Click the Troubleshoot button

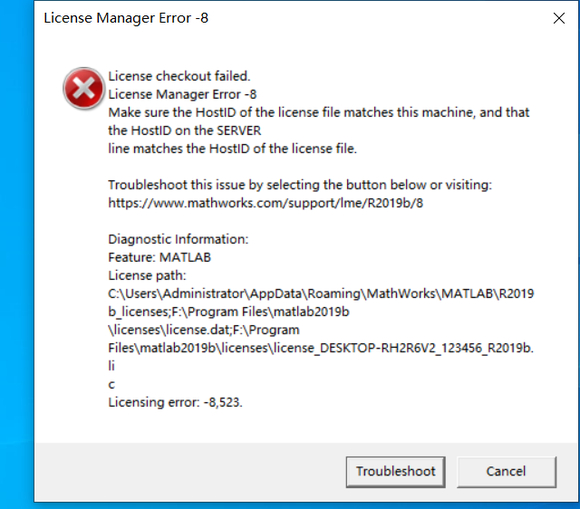click(395, 472)
